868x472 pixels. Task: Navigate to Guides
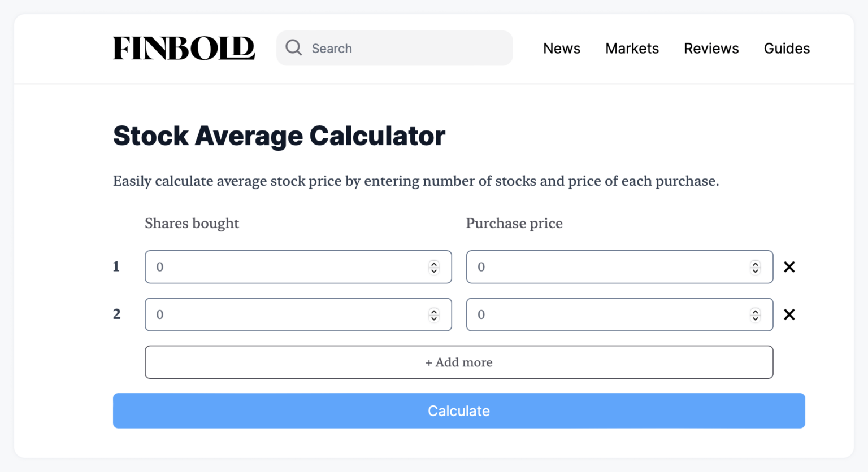(787, 49)
